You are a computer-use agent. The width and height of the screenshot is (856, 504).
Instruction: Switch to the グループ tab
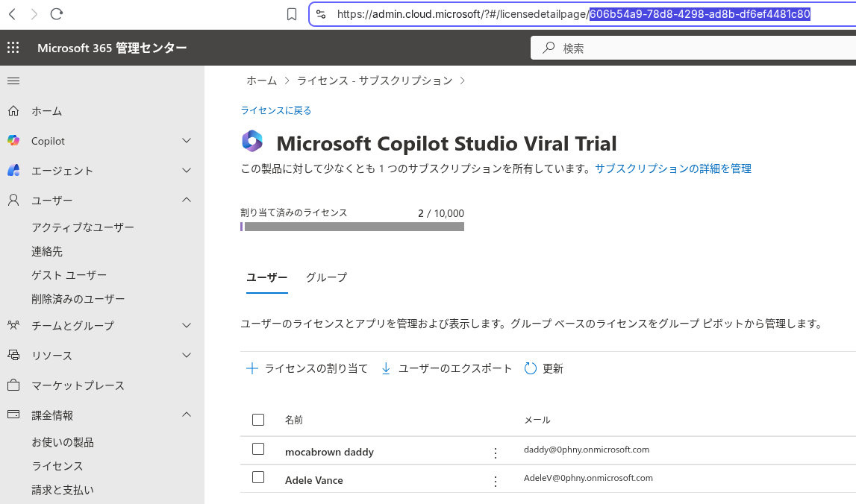326,277
